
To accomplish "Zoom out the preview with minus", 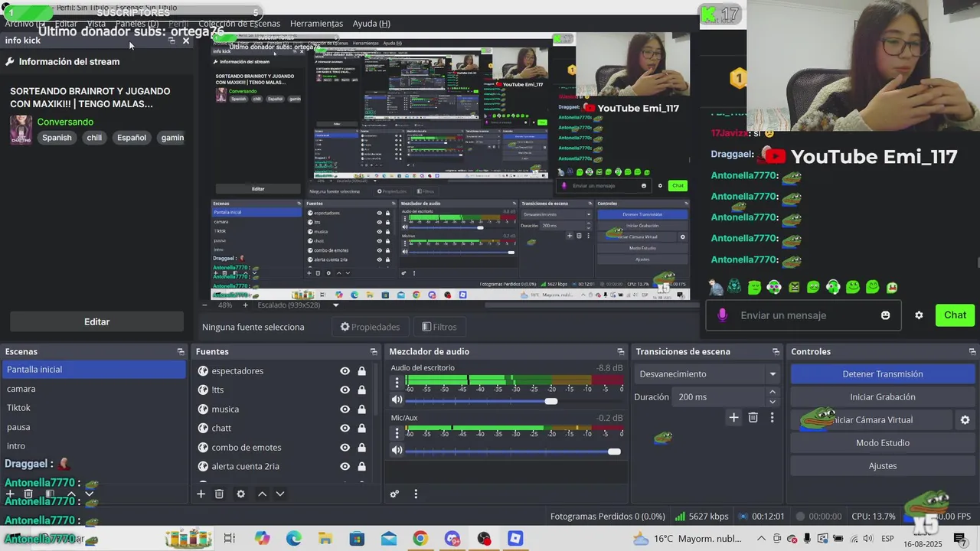I will (x=205, y=305).
